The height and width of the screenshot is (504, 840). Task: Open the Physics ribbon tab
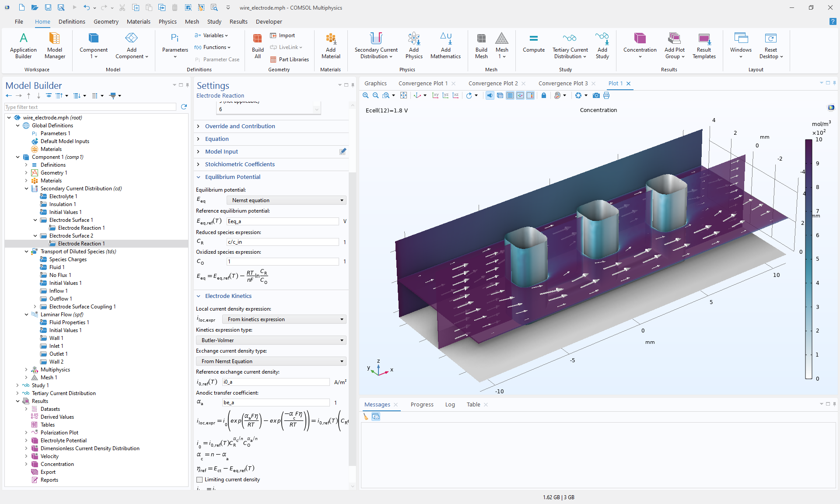coord(168,21)
